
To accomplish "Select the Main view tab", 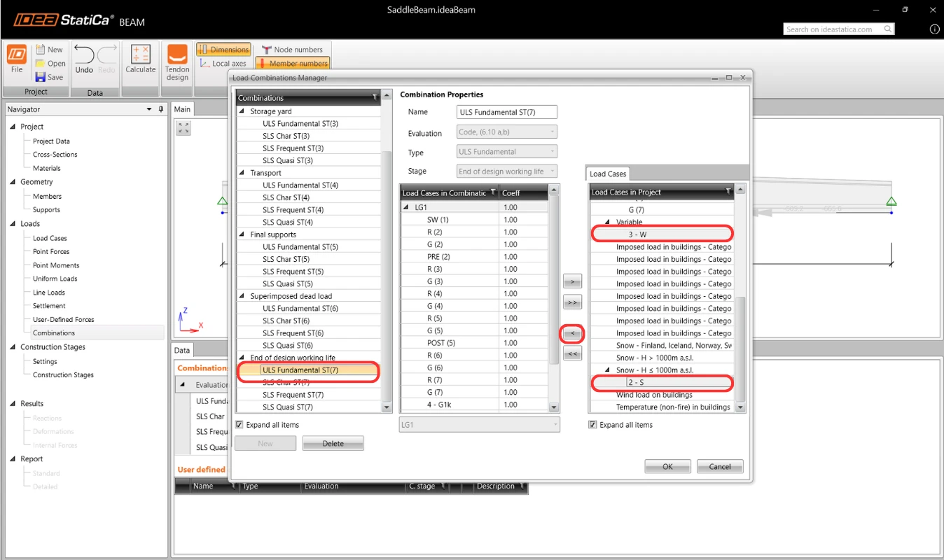I will [x=182, y=108].
